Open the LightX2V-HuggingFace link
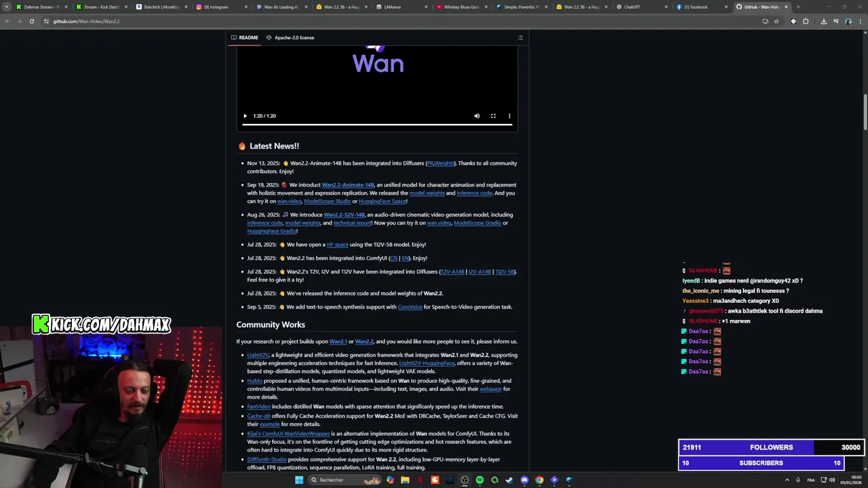The image size is (868, 488). click(427, 363)
